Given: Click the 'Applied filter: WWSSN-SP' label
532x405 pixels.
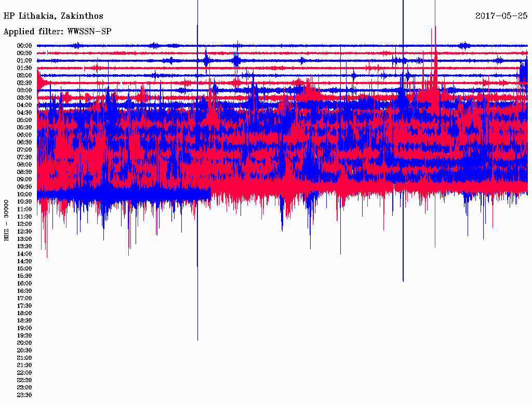Looking at the screenshot, I should point(57,32).
